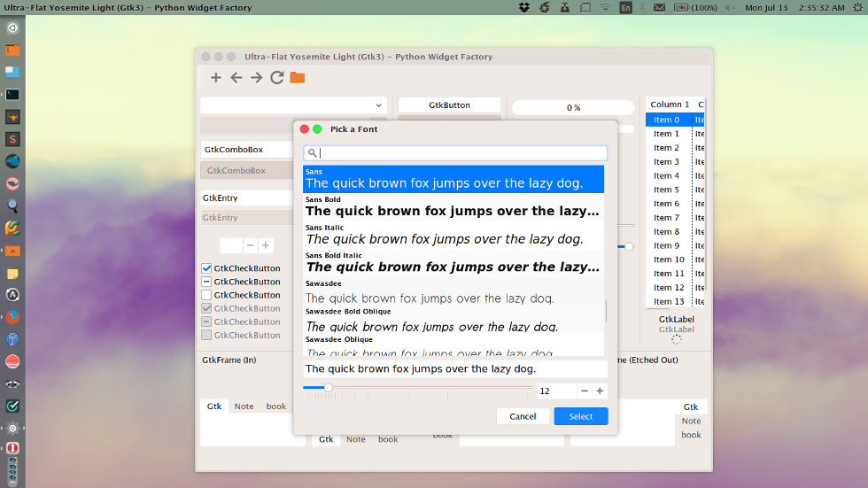The width and height of the screenshot is (868, 488).
Task: Click the blue scale knob behind dialog
Action: (x=629, y=247)
